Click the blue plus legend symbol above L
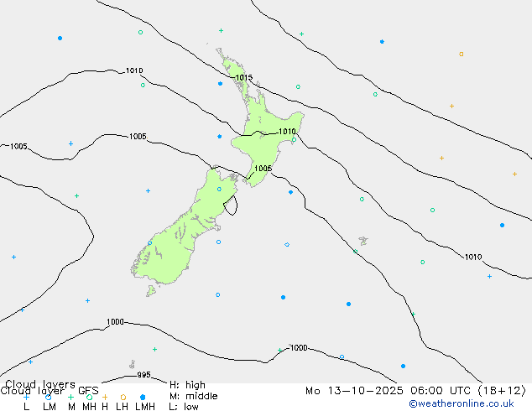532x411 pixels. coord(26,397)
